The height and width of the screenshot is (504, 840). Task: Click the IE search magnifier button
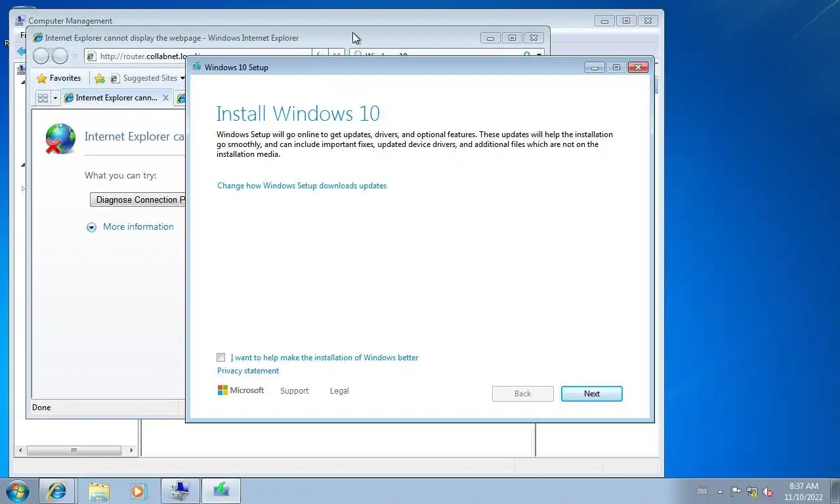[526, 55]
